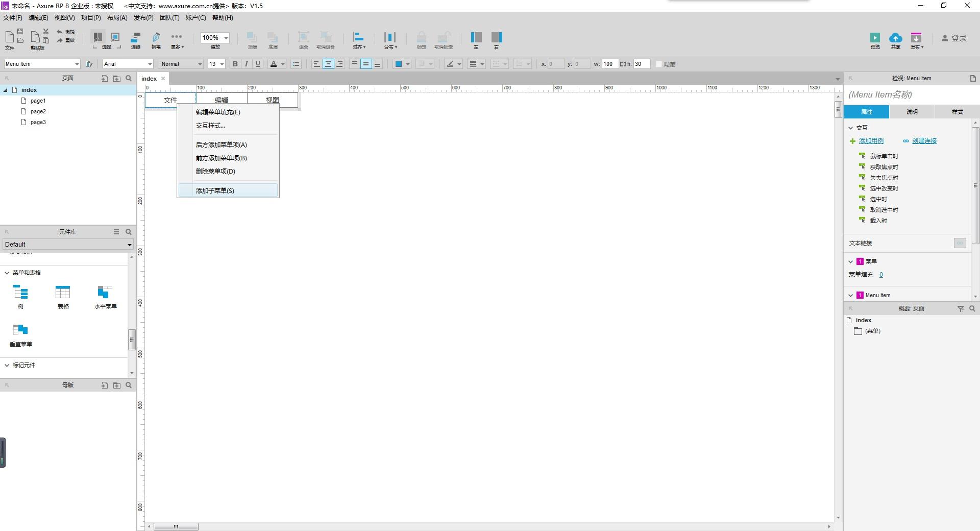This screenshot has height=531, width=980.
Task: Align text right
Action: tap(339, 64)
